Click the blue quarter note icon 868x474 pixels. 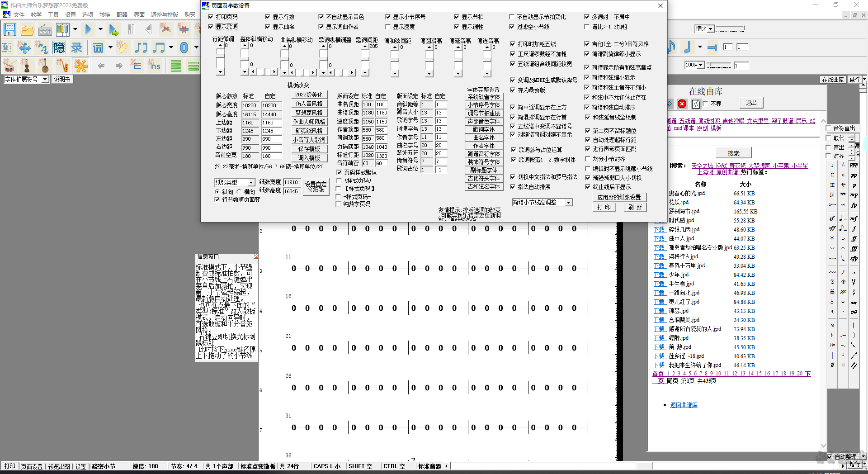coord(688,47)
